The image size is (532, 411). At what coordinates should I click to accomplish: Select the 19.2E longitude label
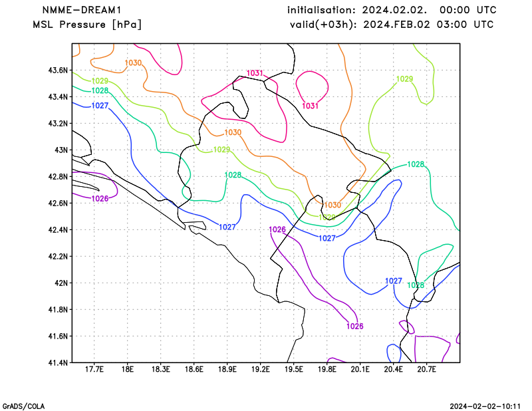pos(260,369)
